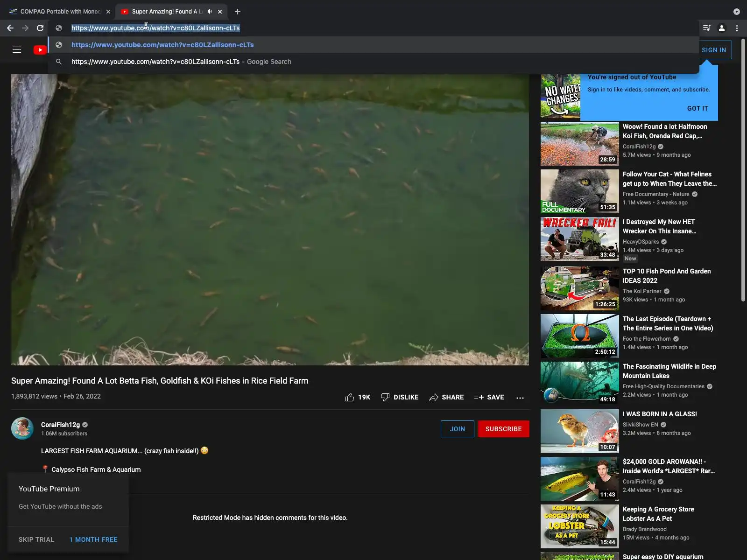Open the WRECKER FAIL video thumbnail
Screen dimensions: 747x560
[x=580, y=239]
